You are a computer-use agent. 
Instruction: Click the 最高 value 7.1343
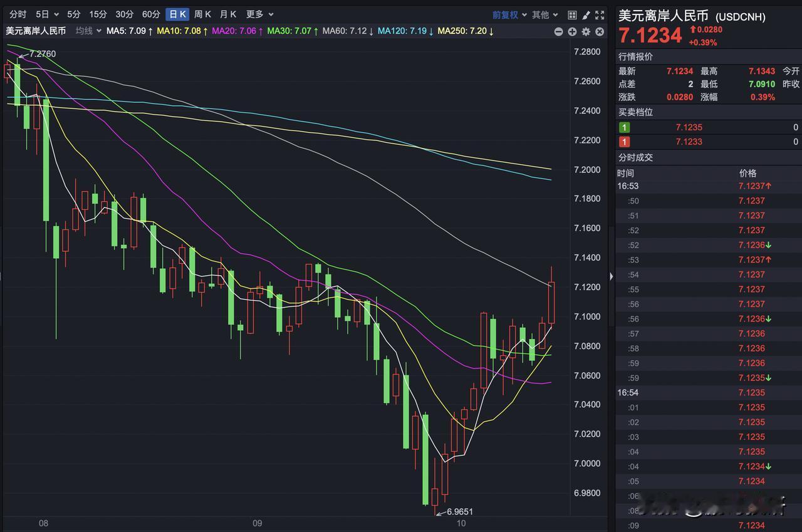point(761,71)
